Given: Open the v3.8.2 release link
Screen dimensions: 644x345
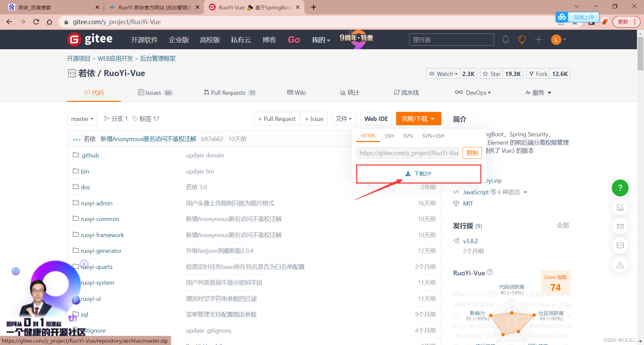Looking at the screenshot, I should click(470, 241).
